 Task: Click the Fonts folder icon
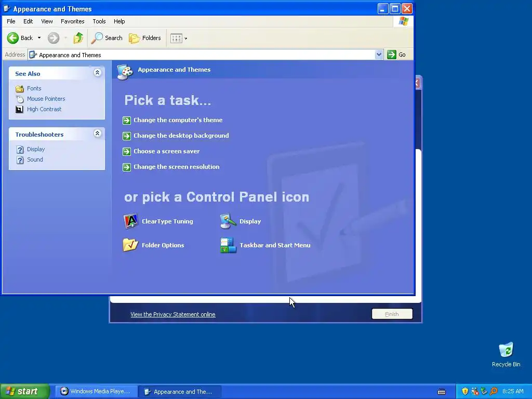(x=20, y=88)
